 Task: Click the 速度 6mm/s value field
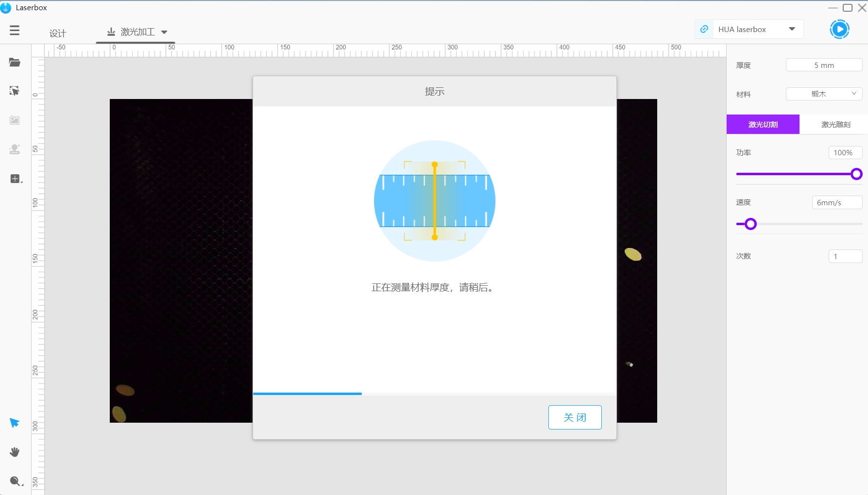pos(837,202)
